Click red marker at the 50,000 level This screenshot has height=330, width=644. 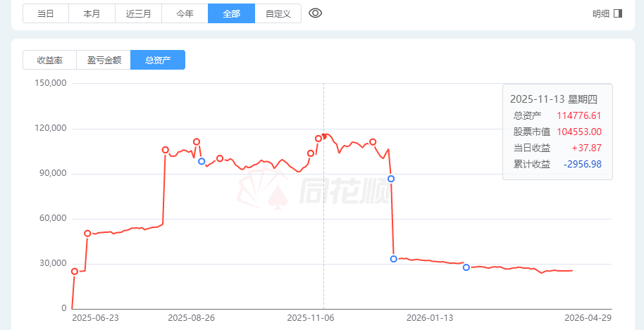(87, 233)
